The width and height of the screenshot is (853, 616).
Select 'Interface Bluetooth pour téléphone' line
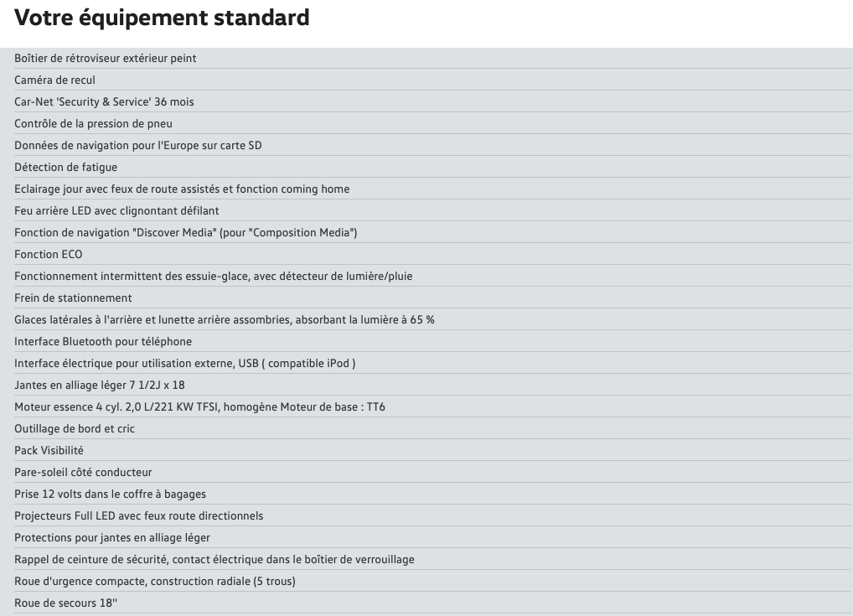pos(432,341)
